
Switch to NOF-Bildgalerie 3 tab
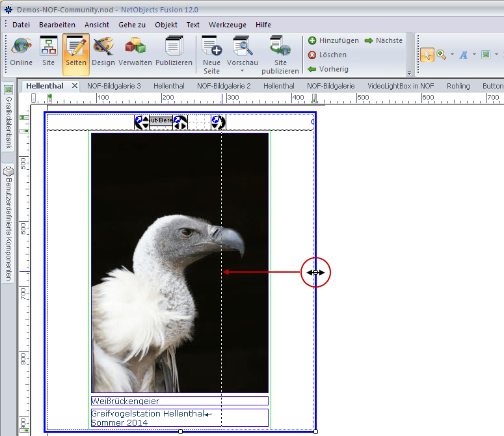pos(114,86)
